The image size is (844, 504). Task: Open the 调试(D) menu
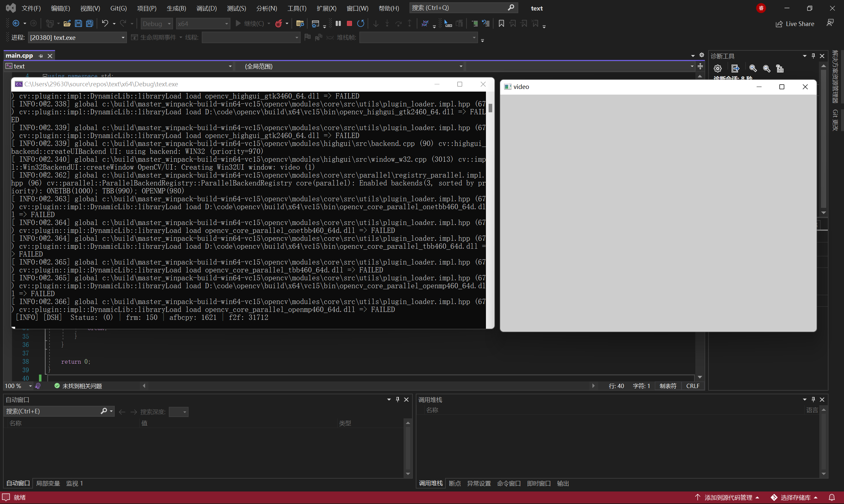point(206,8)
